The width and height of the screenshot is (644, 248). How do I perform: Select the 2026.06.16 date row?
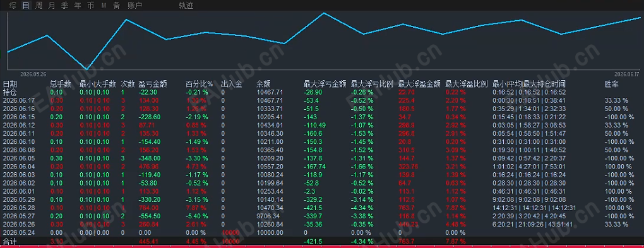pos(18,109)
